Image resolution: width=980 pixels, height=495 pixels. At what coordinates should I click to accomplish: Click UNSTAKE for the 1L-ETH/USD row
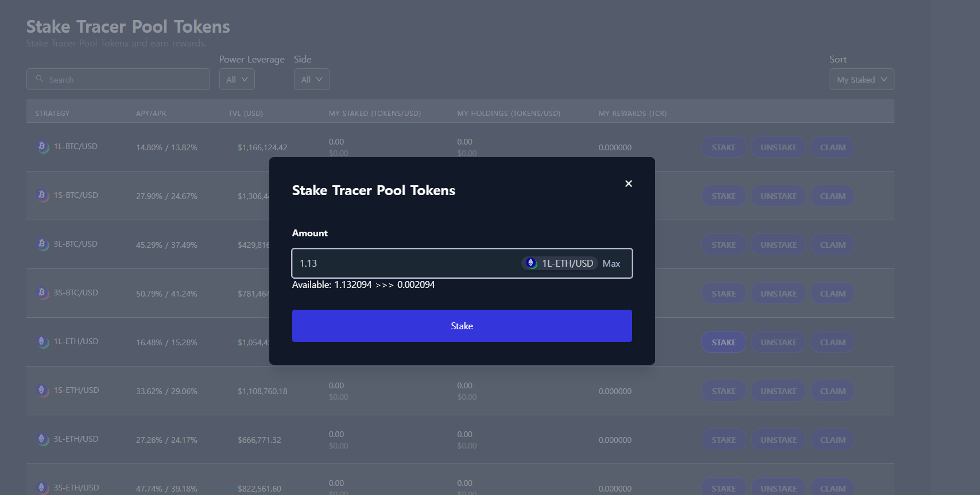point(778,342)
